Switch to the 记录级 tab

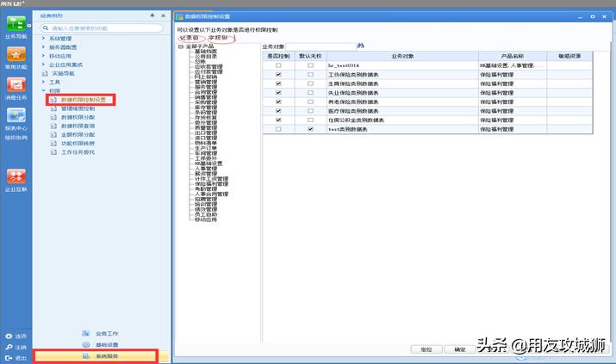click(190, 38)
